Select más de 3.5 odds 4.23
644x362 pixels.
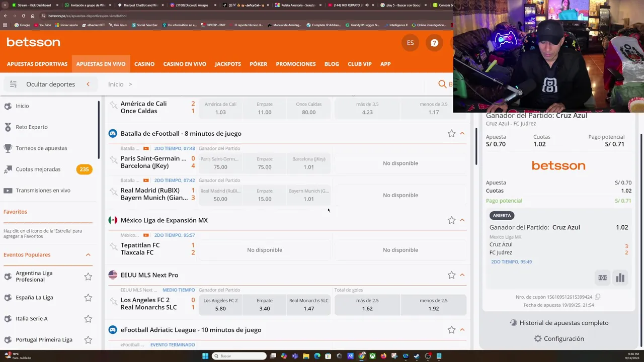[x=367, y=108]
